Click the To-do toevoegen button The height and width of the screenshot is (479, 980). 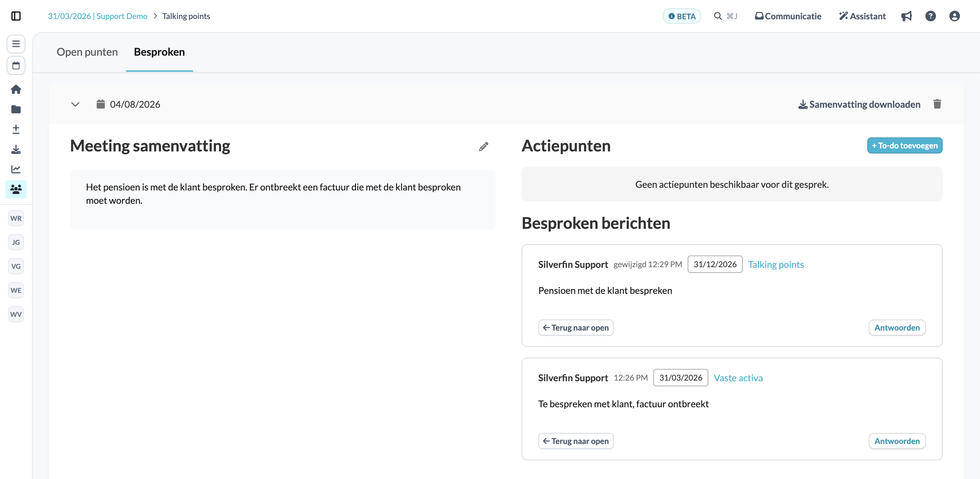905,145
